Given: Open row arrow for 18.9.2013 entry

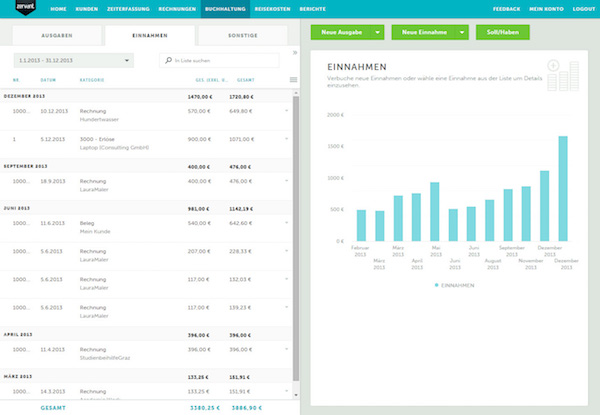Looking at the screenshot, I should 287,181.
